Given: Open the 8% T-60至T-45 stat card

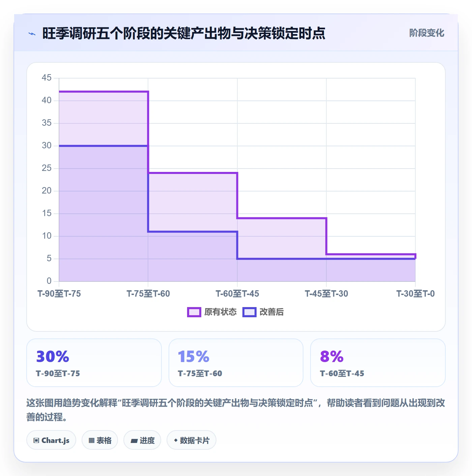Looking at the screenshot, I should [x=378, y=363].
